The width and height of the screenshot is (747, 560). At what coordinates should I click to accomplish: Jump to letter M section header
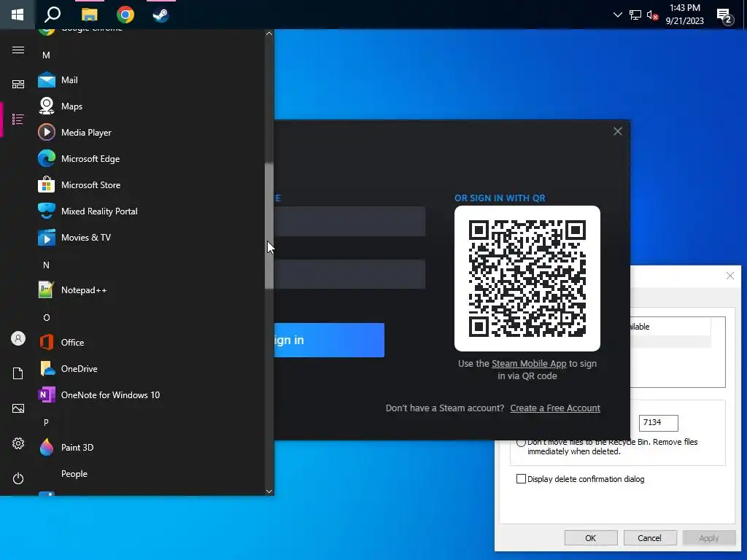click(46, 55)
